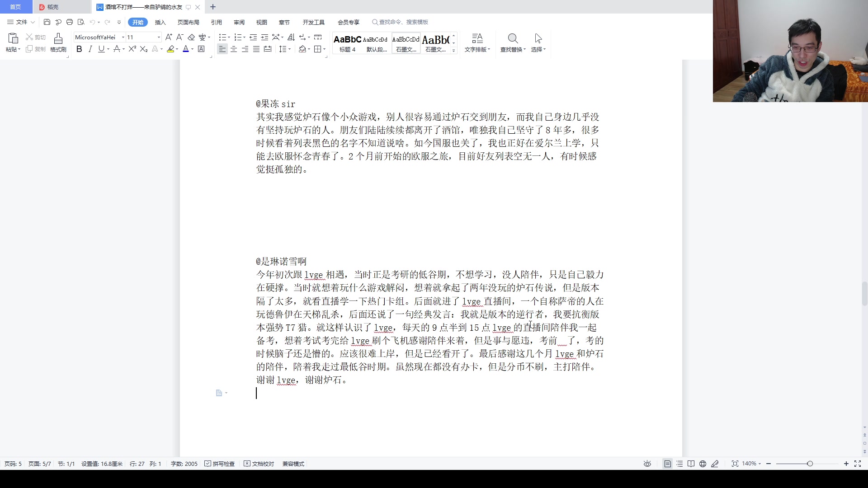
Task: Open the 文件 (File) menu
Action: point(21,22)
